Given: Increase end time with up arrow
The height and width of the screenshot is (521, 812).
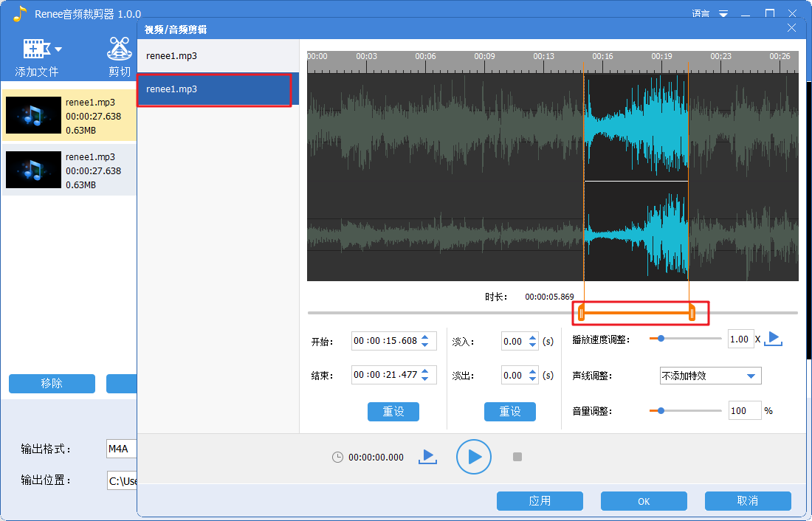Looking at the screenshot, I should click(x=425, y=370).
